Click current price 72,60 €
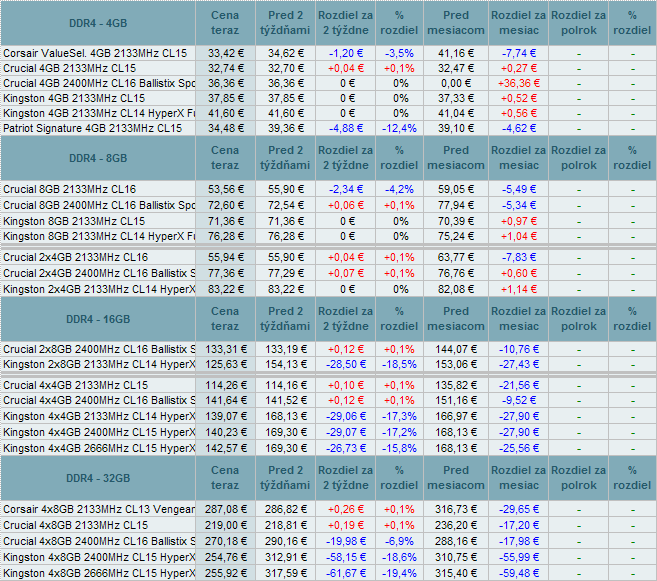 pyautogui.click(x=226, y=205)
